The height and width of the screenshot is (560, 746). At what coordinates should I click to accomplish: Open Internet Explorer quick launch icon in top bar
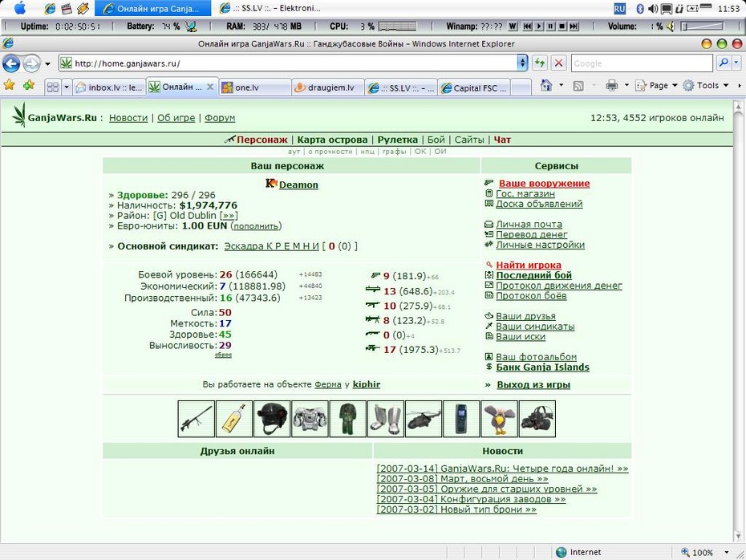coord(50,8)
